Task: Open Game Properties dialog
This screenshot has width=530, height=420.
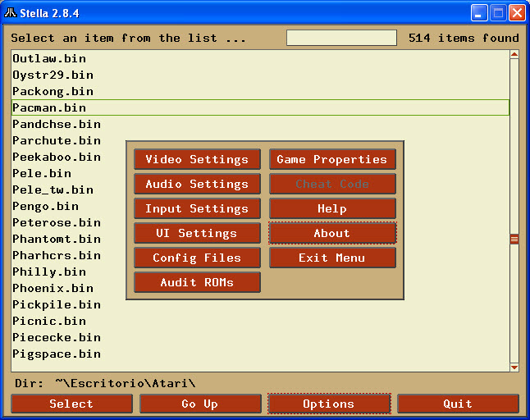Action: tap(332, 159)
